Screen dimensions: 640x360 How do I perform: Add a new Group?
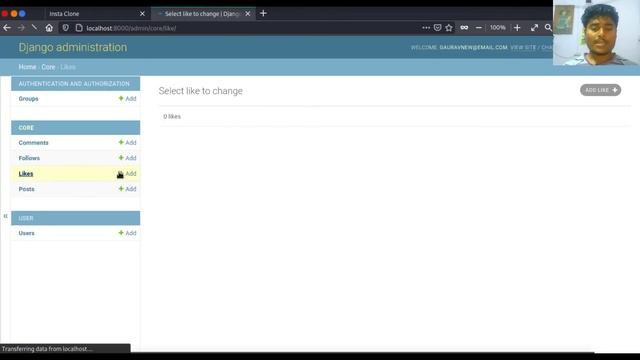pyautogui.click(x=127, y=99)
